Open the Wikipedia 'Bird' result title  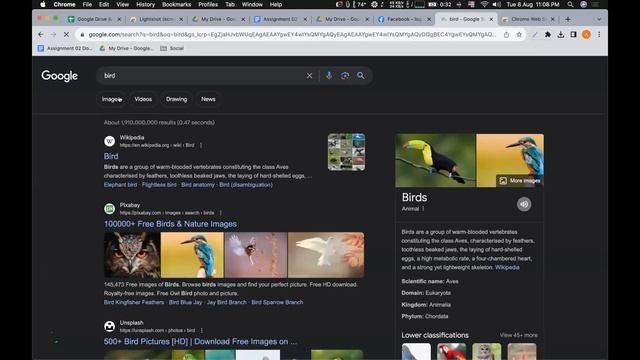coord(111,156)
